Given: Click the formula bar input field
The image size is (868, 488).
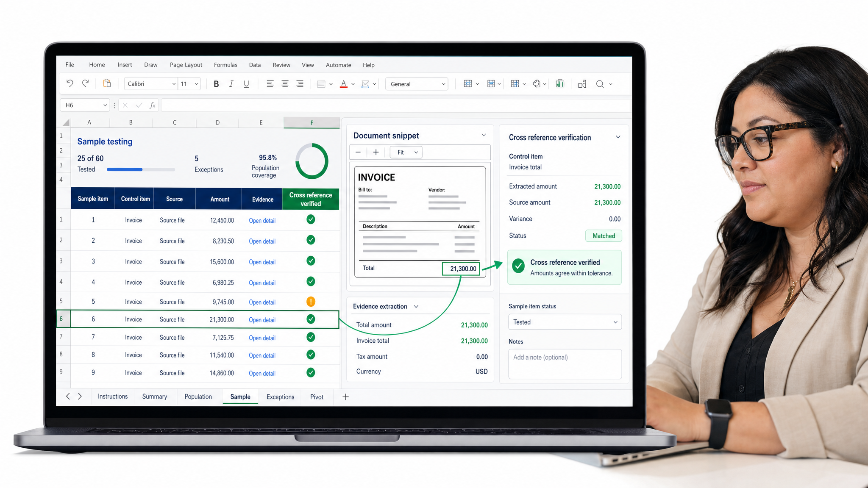Looking at the screenshot, I should click(x=396, y=105).
